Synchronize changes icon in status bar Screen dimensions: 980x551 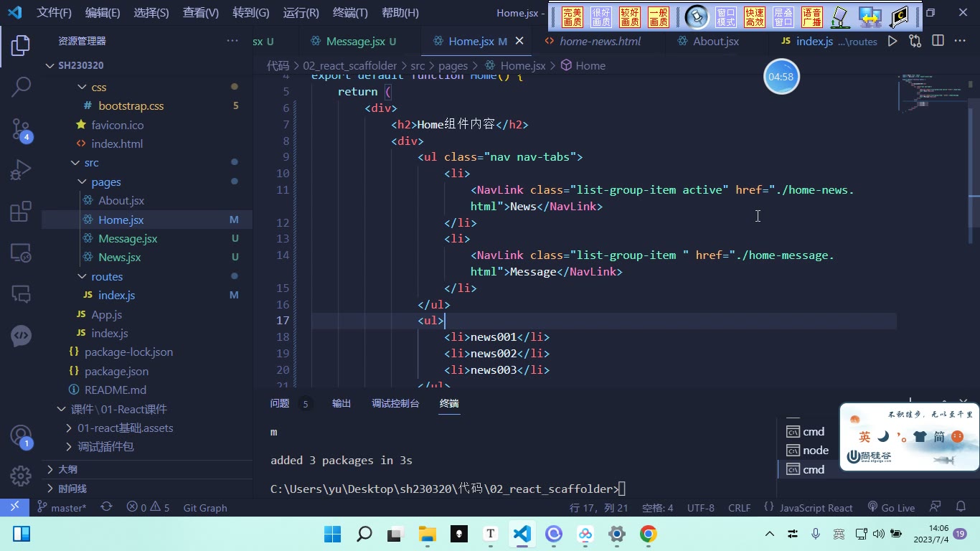(106, 507)
